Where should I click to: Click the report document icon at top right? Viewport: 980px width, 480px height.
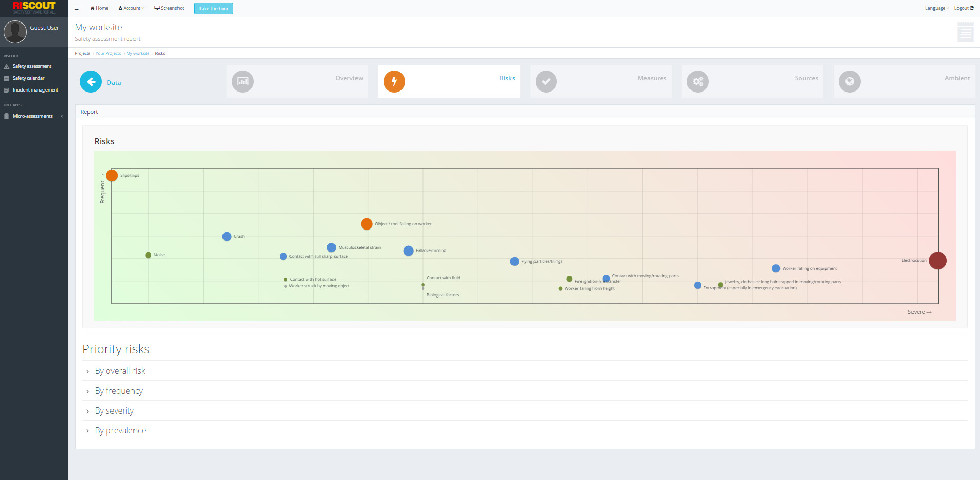coord(965,33)
